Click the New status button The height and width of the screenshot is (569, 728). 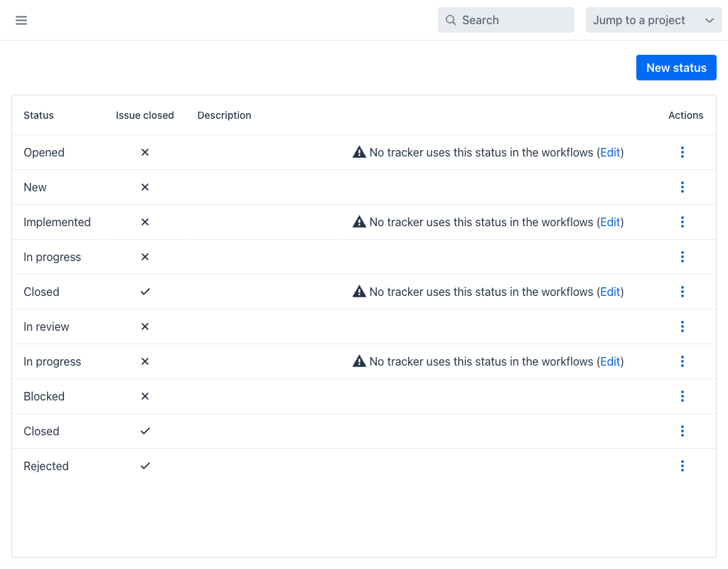pos(676,68)
